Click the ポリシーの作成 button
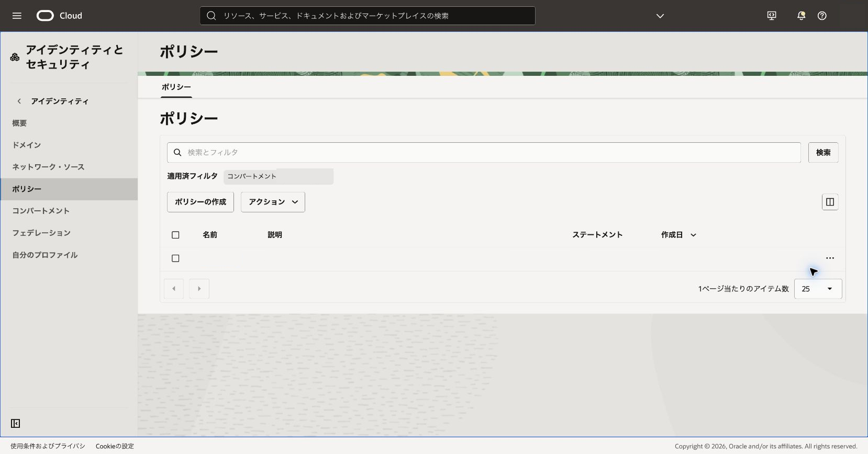Viewport: 868px width, 454px height. tap(201, 202)
